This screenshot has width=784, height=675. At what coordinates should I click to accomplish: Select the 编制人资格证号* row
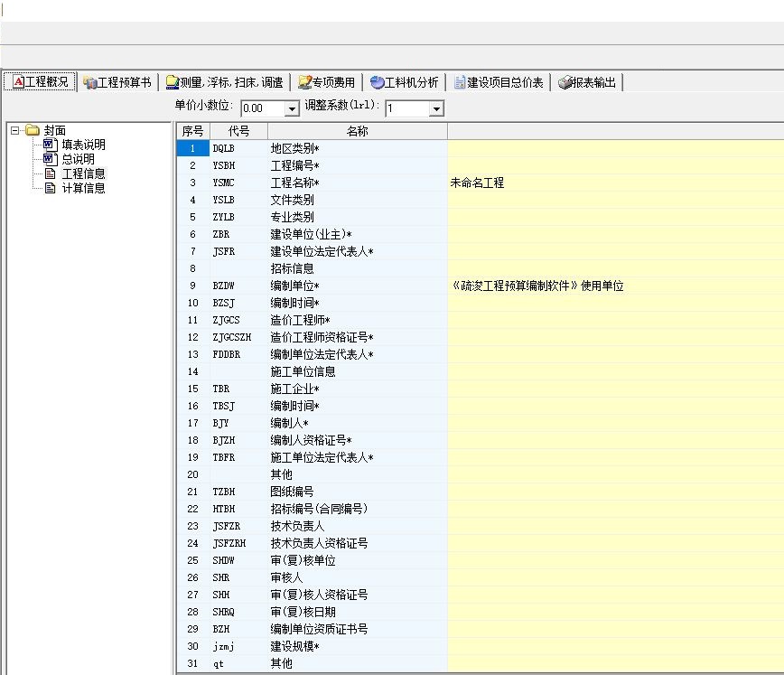(480, 440)
